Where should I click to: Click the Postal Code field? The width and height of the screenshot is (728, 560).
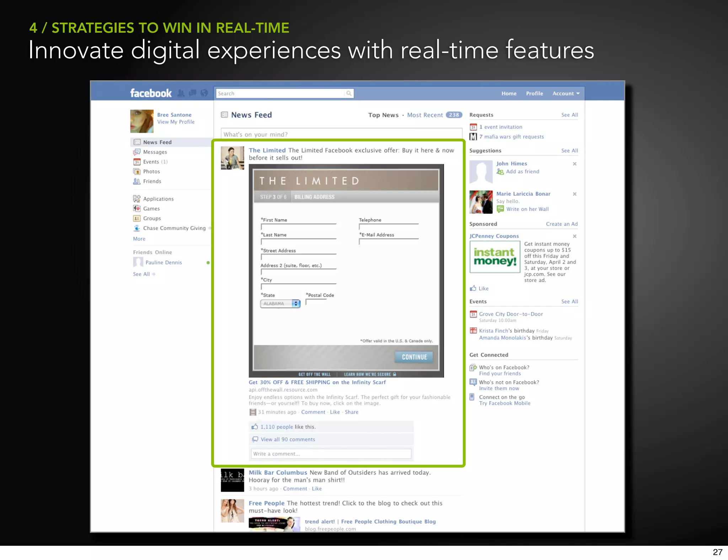tap(316, 302)
